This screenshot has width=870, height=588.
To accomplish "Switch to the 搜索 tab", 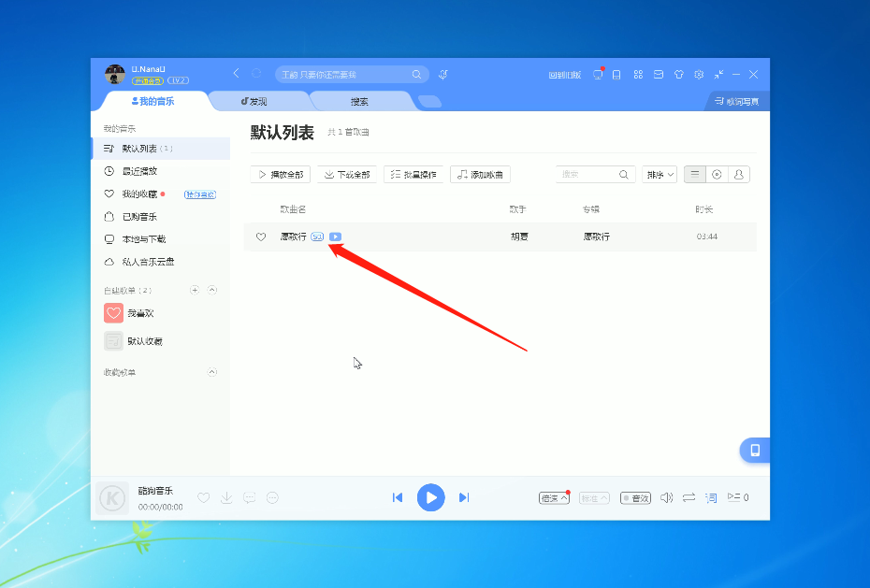I will tap(359, 101).
